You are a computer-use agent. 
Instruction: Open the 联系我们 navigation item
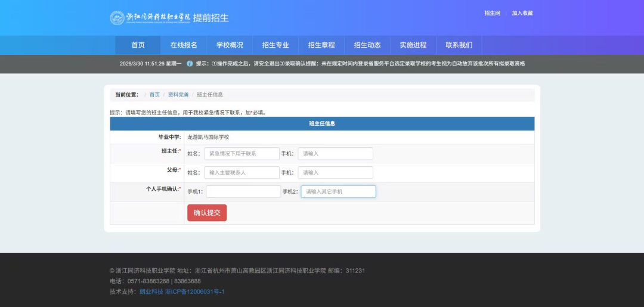coord(459,45)
